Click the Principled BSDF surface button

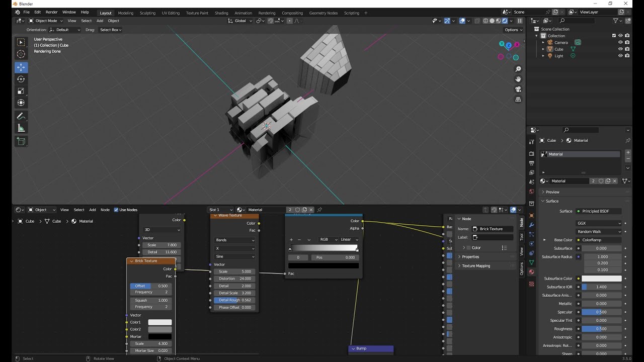pyautogui.click(x=599, y=211)
